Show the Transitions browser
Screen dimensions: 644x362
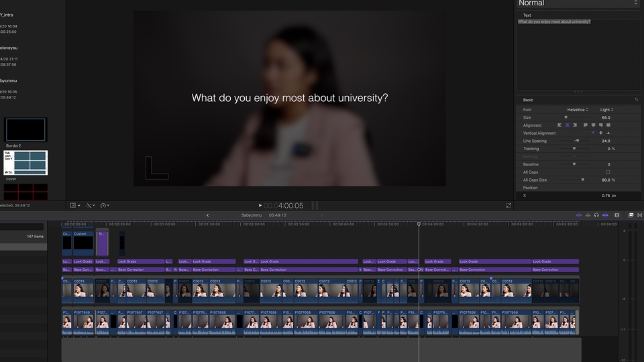pyautogui.click(x=640, y=215)
